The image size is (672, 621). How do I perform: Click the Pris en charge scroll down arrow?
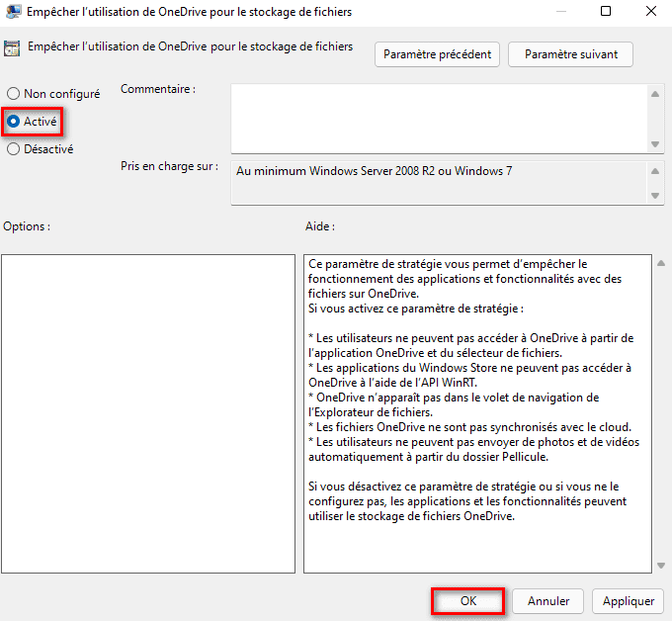tap(655, 196)
